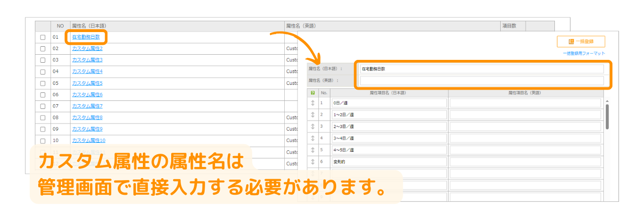The height and width of the screenshot is (215, 644).
Task: Click reorder arrows icon for item row 1
Action: [313, 103]
